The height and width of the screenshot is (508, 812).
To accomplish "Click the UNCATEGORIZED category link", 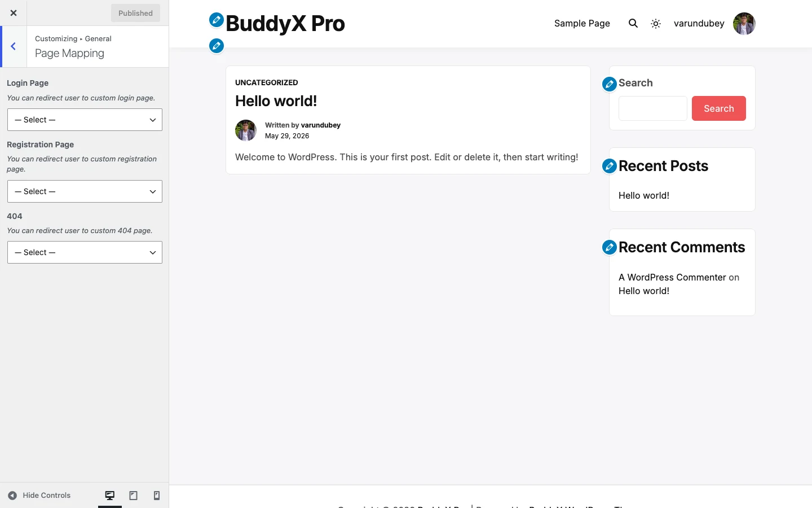I will 267,82.
